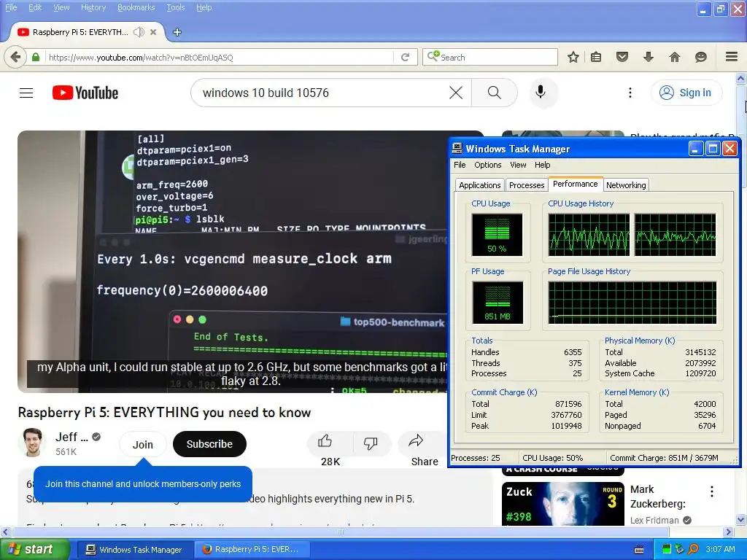Screen dimensions: 747x560
Task: Dislike the video with thumbs down
Action: point(371,444)
